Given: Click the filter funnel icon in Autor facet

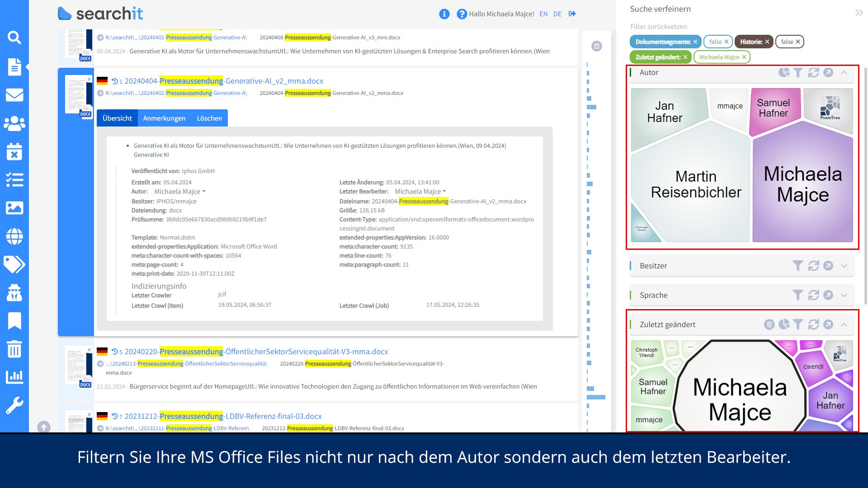Looking at the screenshot, I should 798,73.
